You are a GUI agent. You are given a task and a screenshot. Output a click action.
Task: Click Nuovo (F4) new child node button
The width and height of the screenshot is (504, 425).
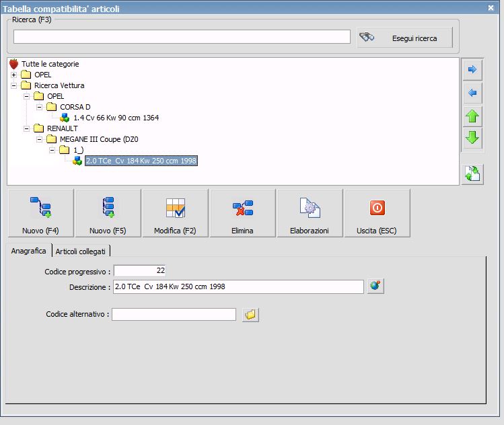(41, 213)
